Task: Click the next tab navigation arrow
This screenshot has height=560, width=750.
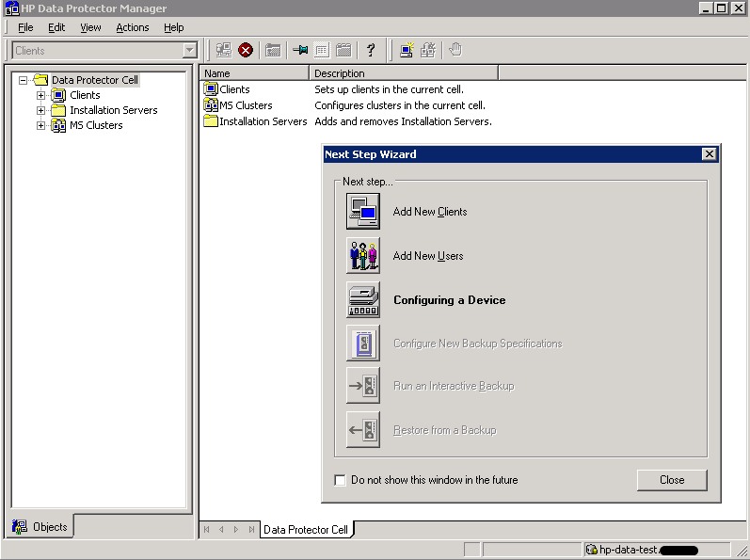Action: click(236, 529)
